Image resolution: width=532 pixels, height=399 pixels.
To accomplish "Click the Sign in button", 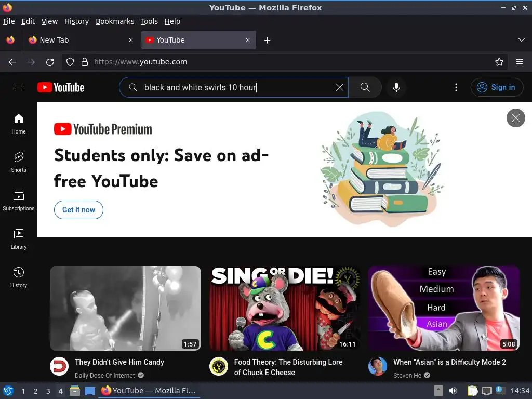I will 497,87.
